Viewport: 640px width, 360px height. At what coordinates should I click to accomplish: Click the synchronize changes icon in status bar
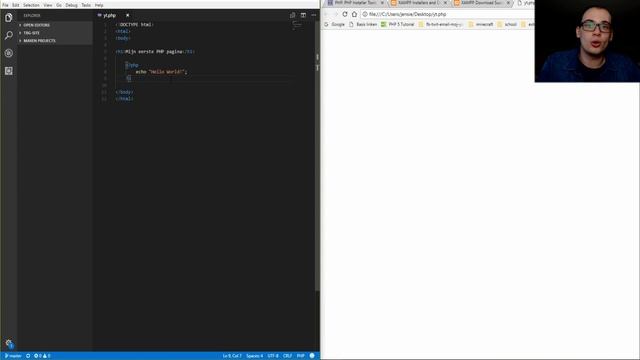(28, 356)
